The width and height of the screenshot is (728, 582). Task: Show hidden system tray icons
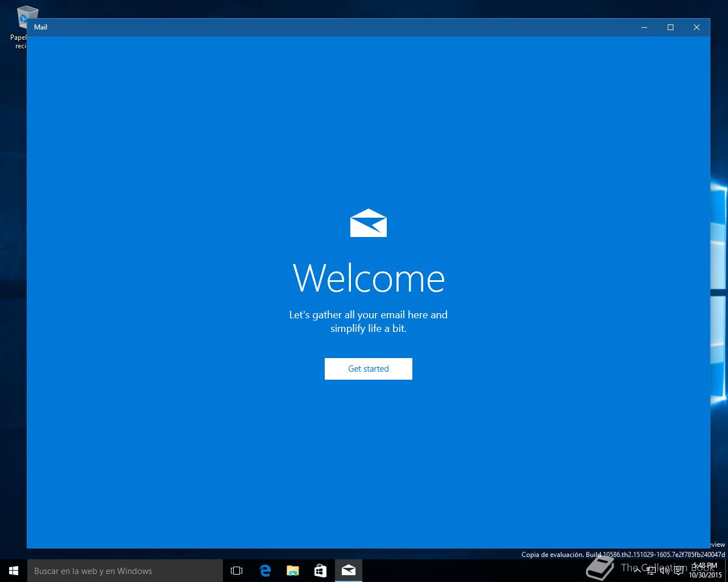click(638, 571)
